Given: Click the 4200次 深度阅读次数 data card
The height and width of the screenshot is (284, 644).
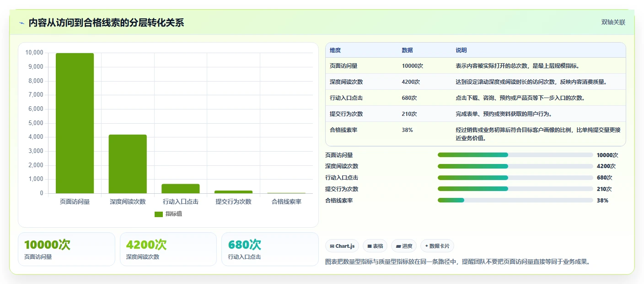Looking at the screenshot, I should pos(168,249).
